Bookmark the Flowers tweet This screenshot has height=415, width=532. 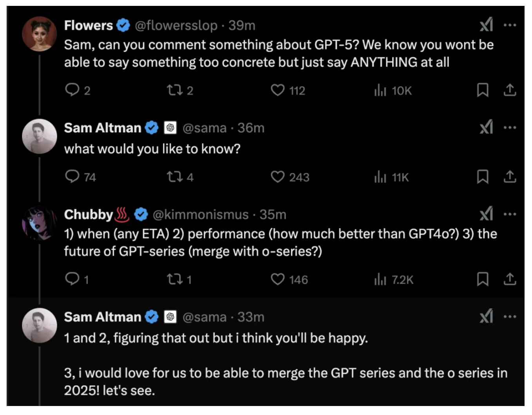click(x=482, y=90)
